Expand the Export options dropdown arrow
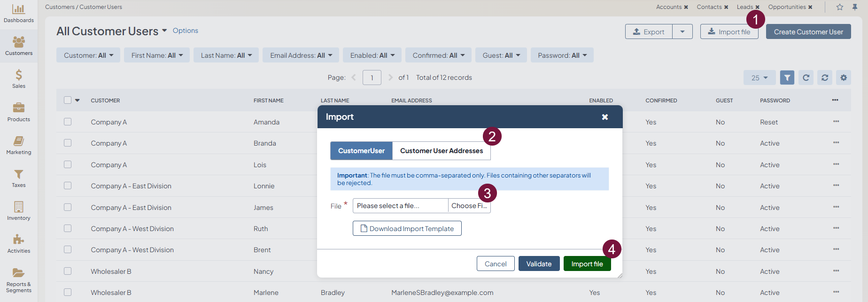Image resolution: width=868 pixels, height=302 pixels. [x=682, y=31]
